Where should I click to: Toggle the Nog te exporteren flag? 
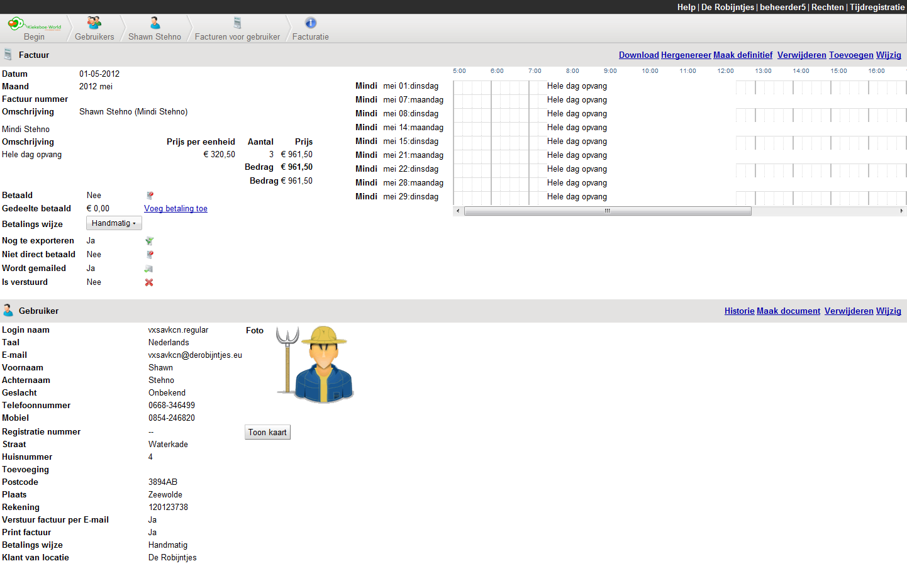coord(149,241)
